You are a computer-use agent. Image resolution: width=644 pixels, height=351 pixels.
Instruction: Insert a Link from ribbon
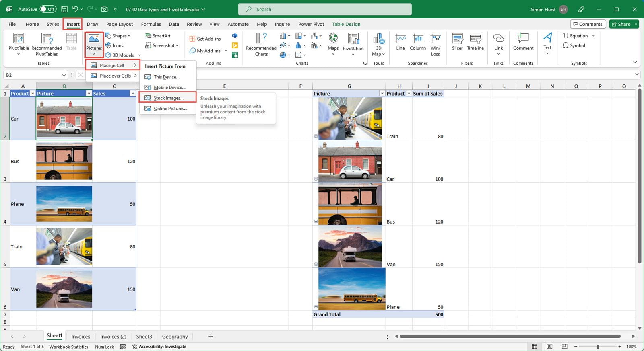point(498,44)
